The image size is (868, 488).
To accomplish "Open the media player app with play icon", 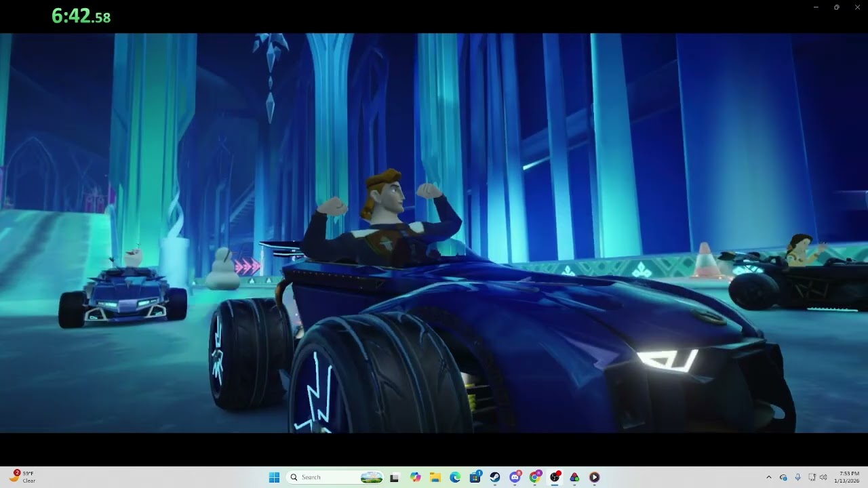I will point(595,477).
